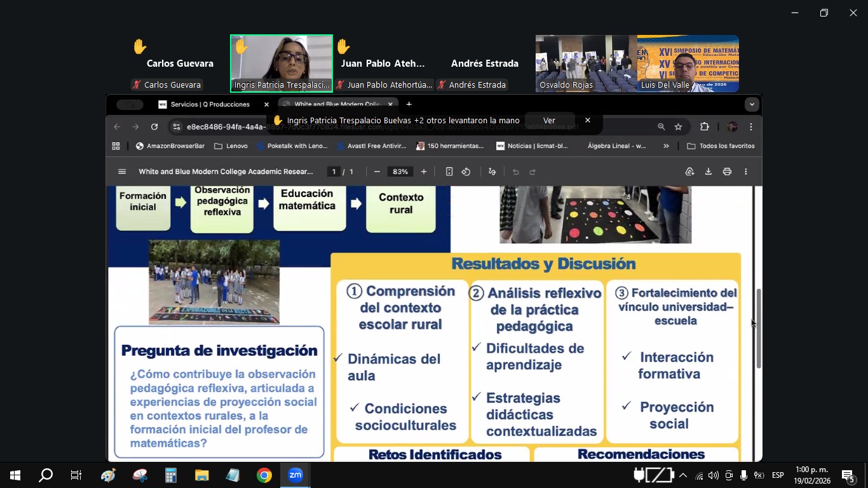Dismiss the raised hand notification
The image size is (868, 488).
pos(588,120)
